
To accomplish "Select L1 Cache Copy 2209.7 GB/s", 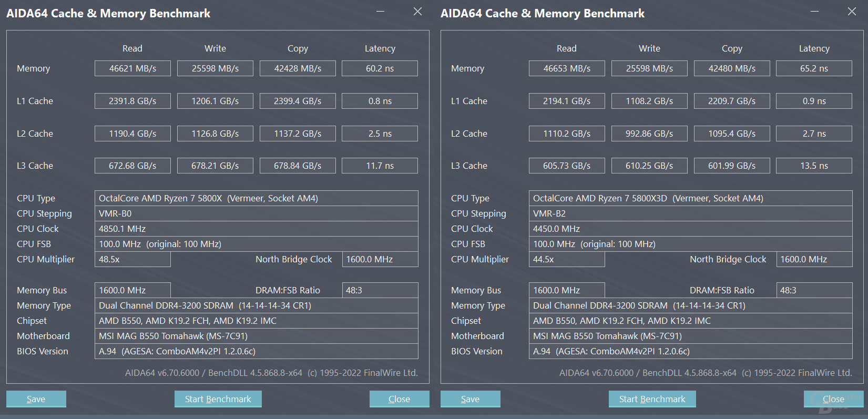I will [732, 101].
